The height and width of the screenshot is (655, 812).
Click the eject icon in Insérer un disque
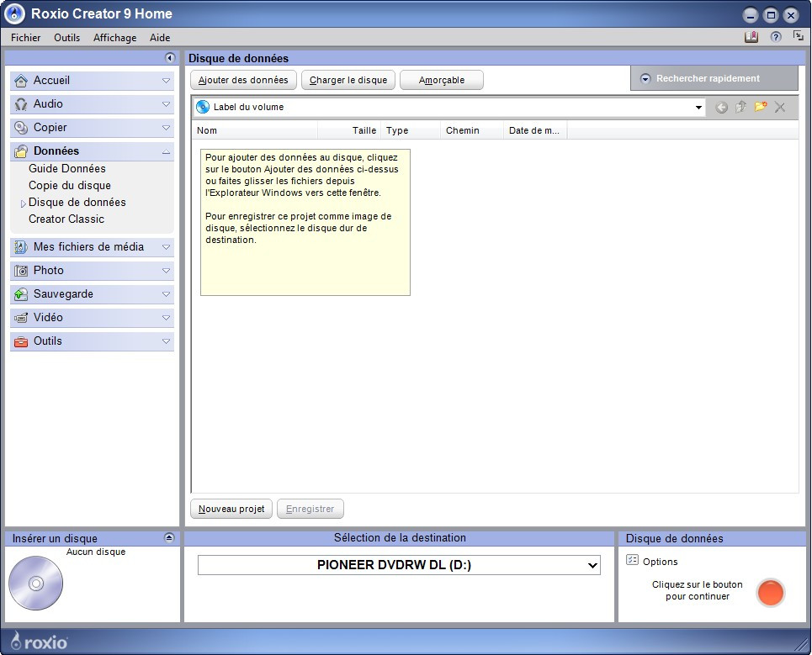tap(169, 537)
